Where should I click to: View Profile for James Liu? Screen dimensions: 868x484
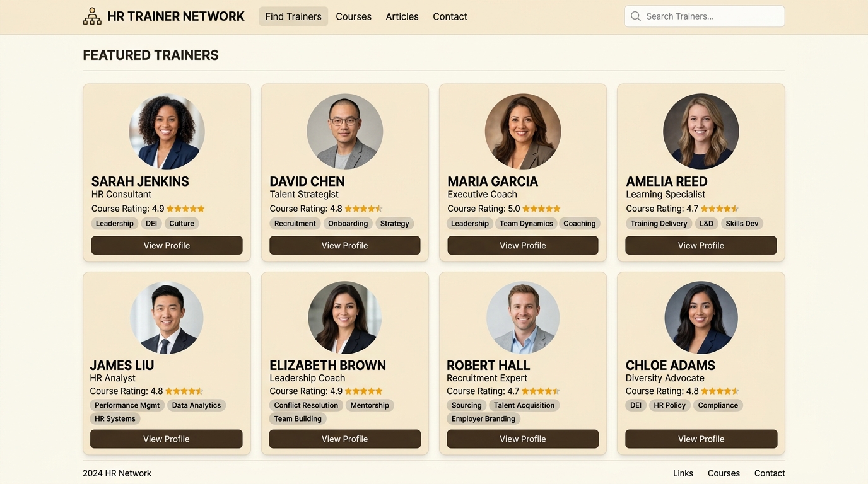point(167,439)
